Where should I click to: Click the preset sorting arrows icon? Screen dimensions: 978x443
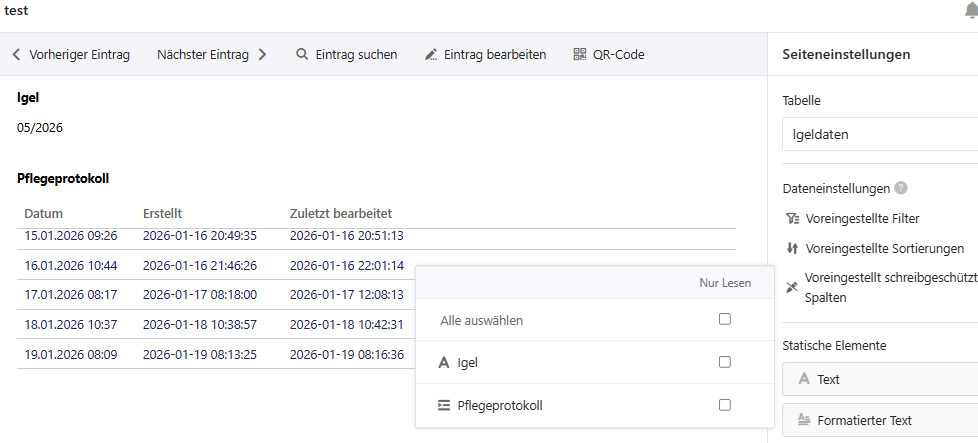pyautogui.click(x=792, y=248)
